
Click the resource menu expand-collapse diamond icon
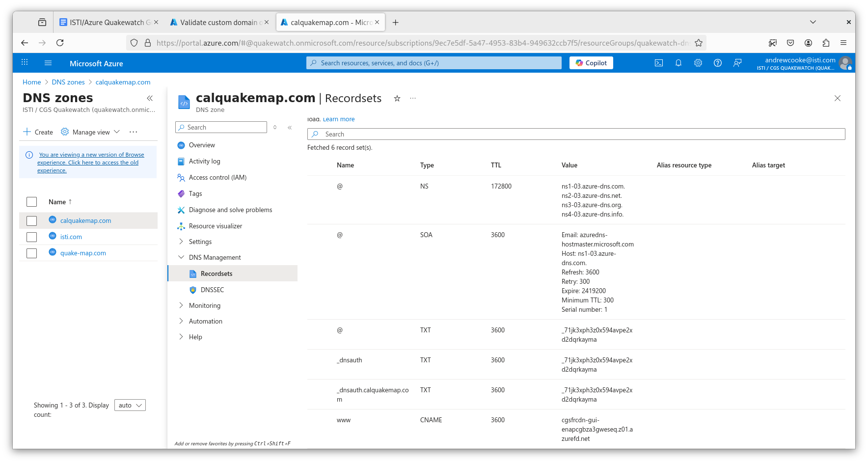(x=275, y=127)
